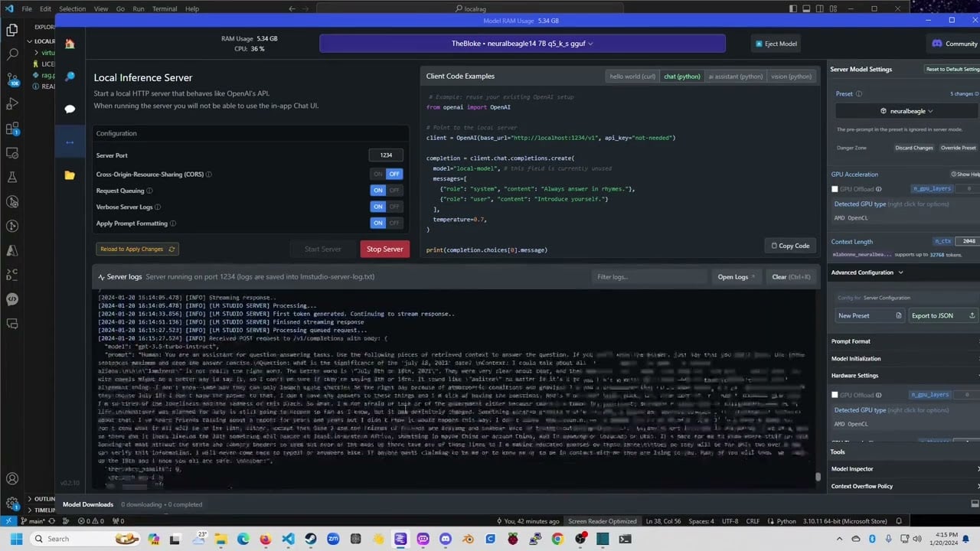Select the Local Server double-arrow icon
The width and height of the screenshot is (980, 551).
click(70, 142)
